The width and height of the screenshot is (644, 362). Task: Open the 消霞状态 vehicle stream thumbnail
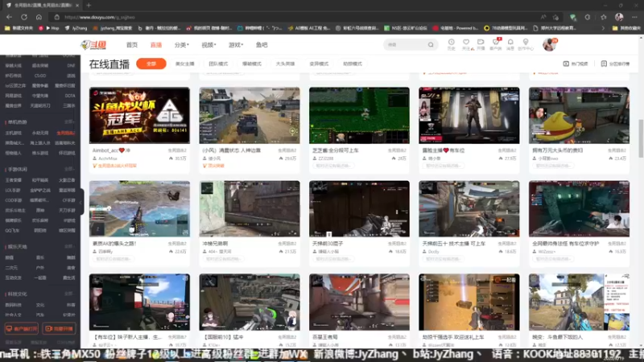pyautogui.click(x=250, y=115)
